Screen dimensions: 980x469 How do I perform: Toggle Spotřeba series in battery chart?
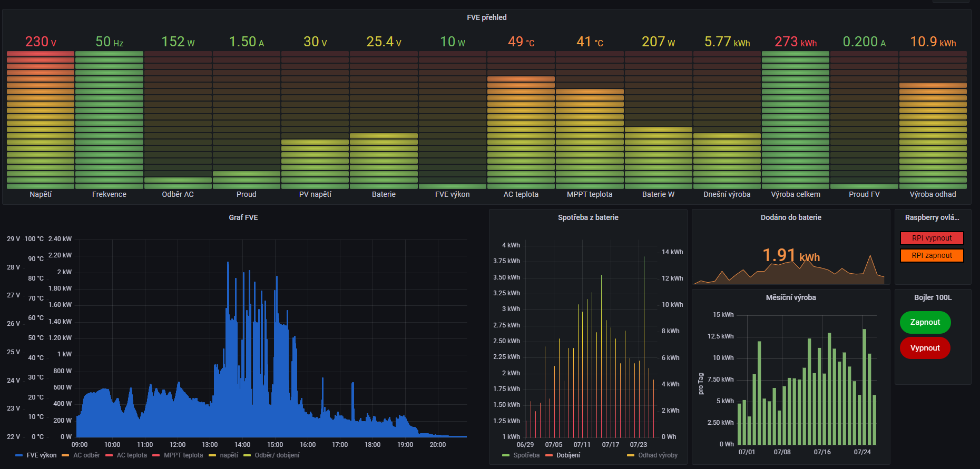526,455
